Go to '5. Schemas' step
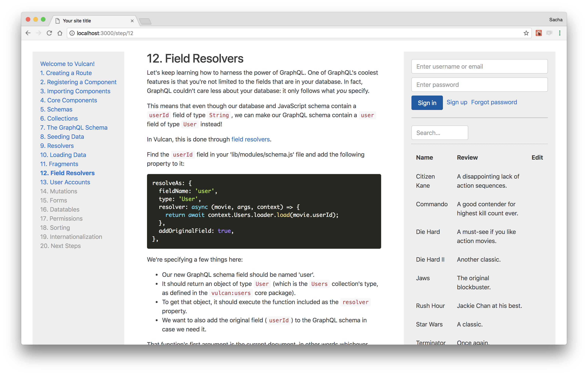Image resolution: width=588 pixels, height=375 pixels. (x=56, y=109)
